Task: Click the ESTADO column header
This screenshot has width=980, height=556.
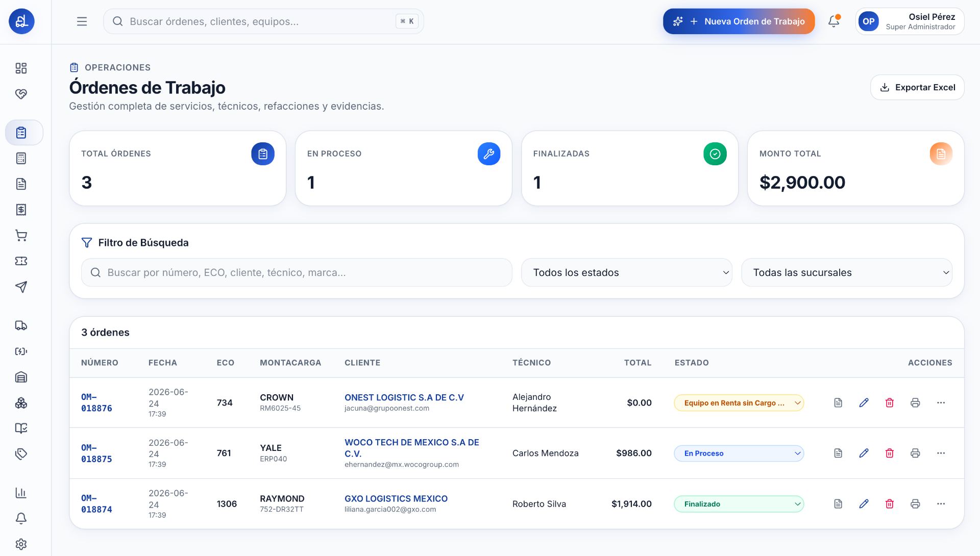Action: pos(692,363)
